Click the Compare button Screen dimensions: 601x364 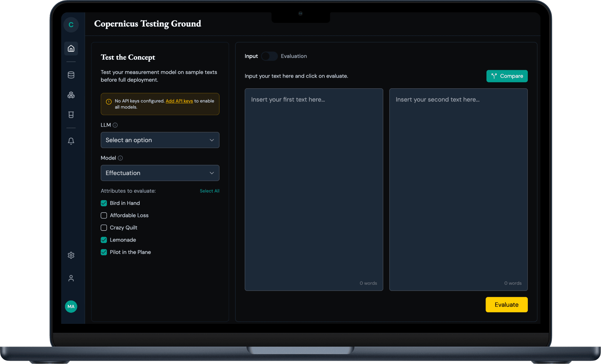pyautogui.click(x=507, y=76)
